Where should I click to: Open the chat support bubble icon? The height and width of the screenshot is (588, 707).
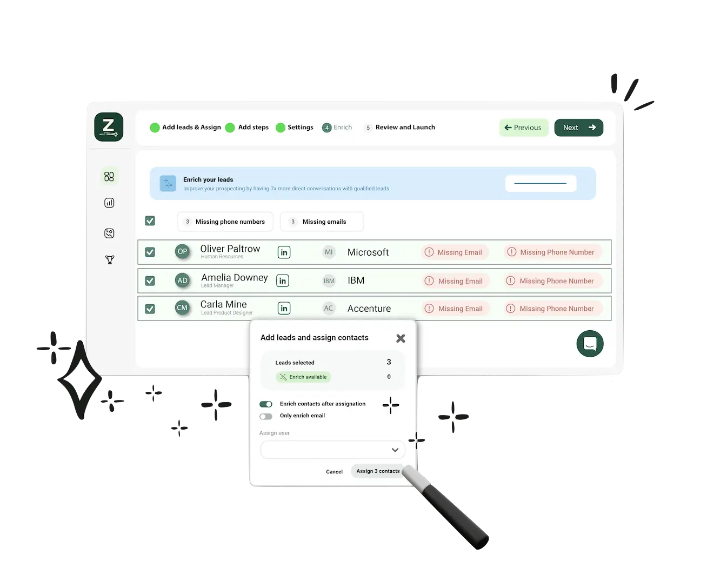[590, 344]
